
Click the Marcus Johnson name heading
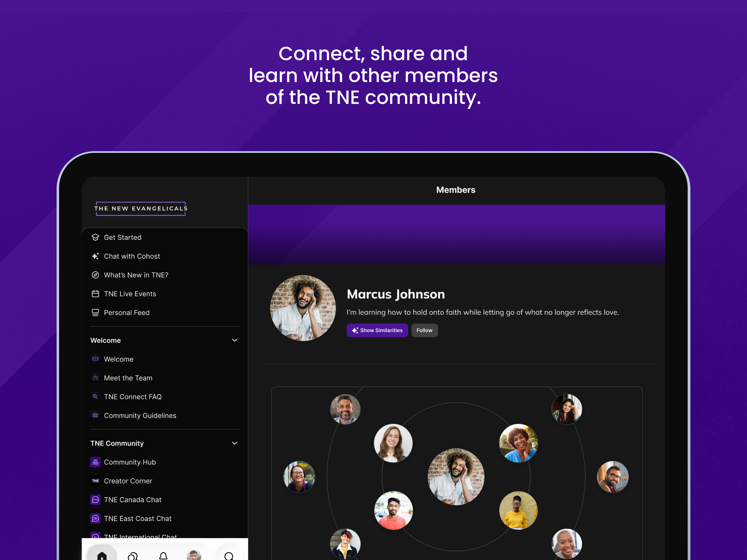[x=396, y=294]
